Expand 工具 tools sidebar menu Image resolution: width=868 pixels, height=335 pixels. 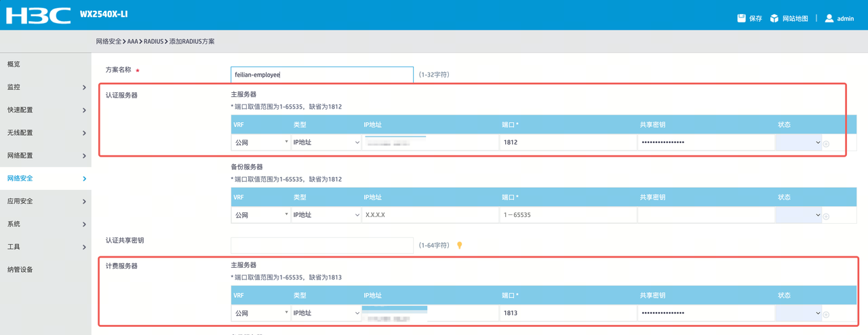45,247
